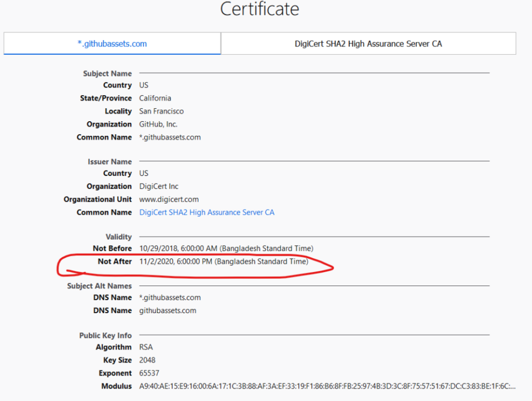Click the www.digicert.com organizational unit value
Image resolution: width=532 pixels, height=401 pixels.
(169, 199)
